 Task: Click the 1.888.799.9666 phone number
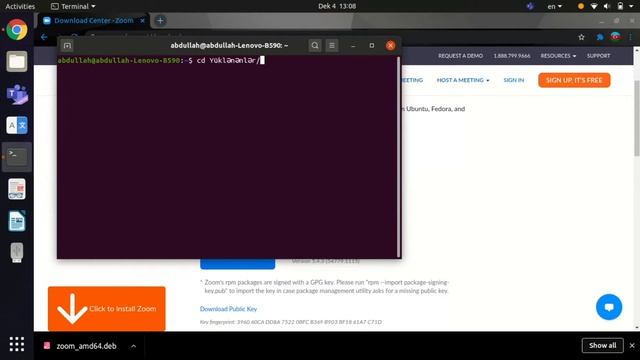coord(512,56)
